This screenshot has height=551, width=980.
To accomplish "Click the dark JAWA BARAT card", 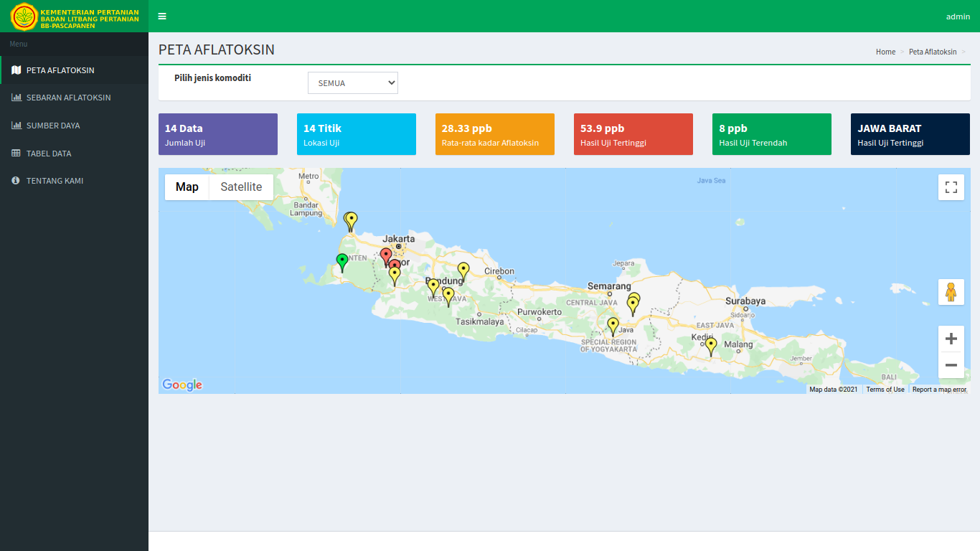I will click(910, 134).
